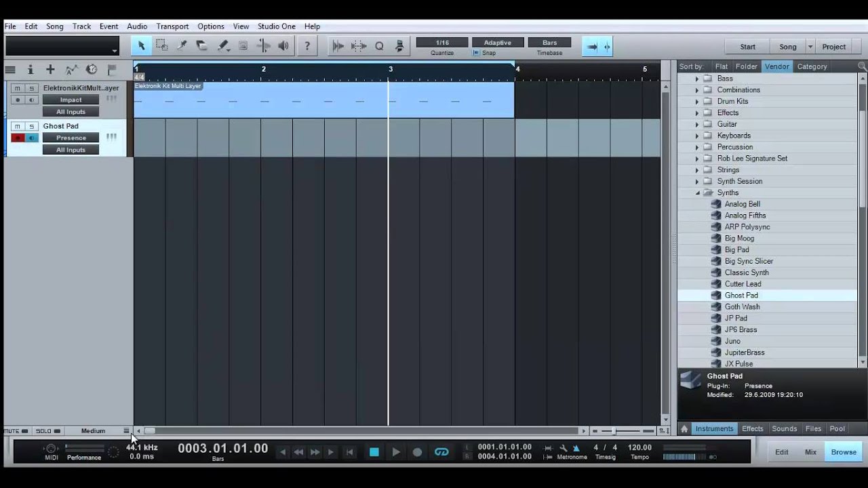This screenshot has width=868, height=488.
Task: Open the Mix console view
Action: (x=810, y=452)
